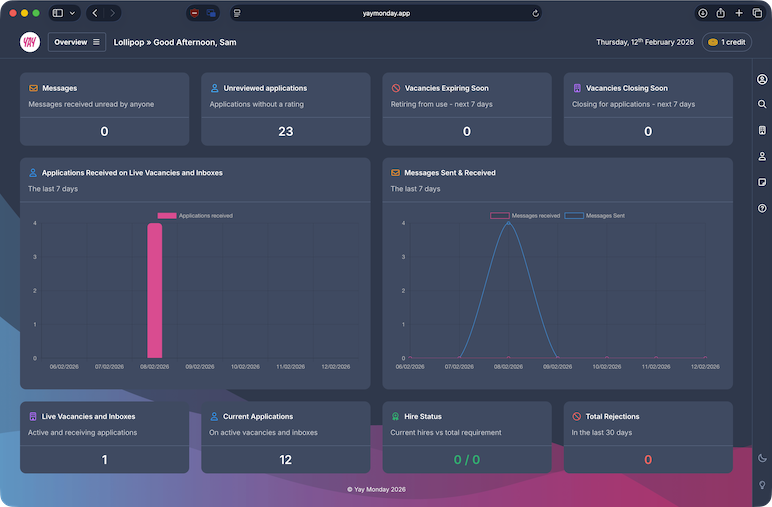This screenshot has width=772, height=507.
Task: Open the Current Applications card
Action: 286,437
